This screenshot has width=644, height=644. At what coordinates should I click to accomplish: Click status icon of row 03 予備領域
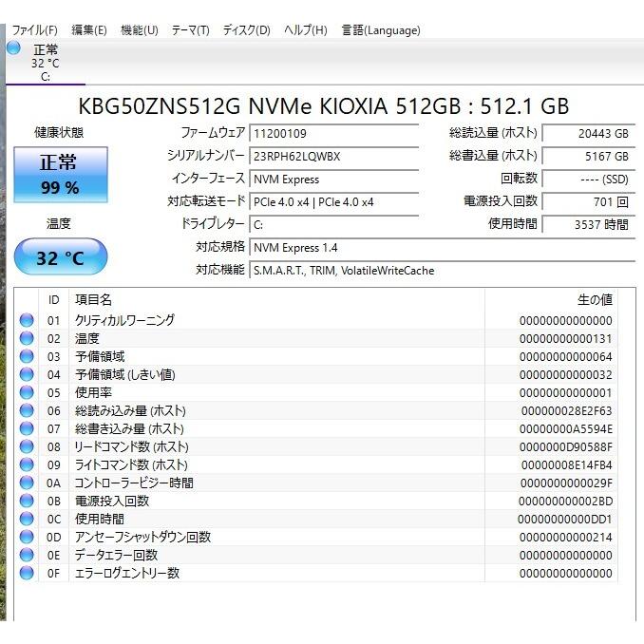pos(27,356)
